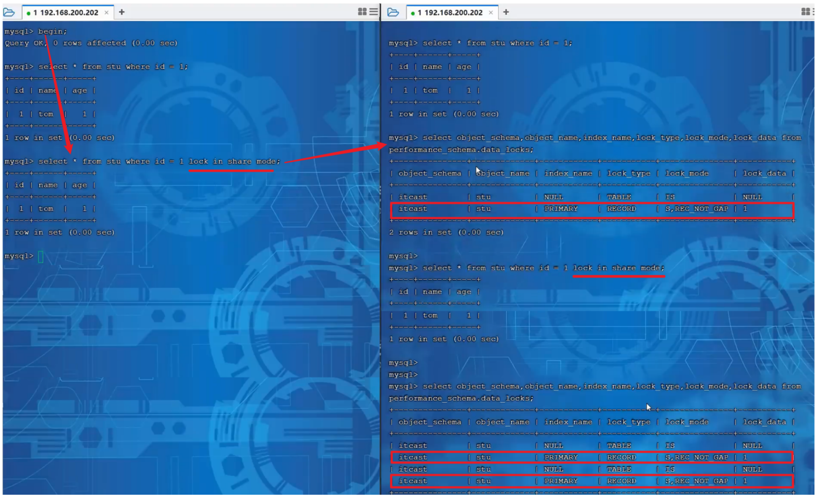Click 'begin;' command line in left terminal
Image resolution: width=822 pixels, height=504 pixels.
click(52, 32)
